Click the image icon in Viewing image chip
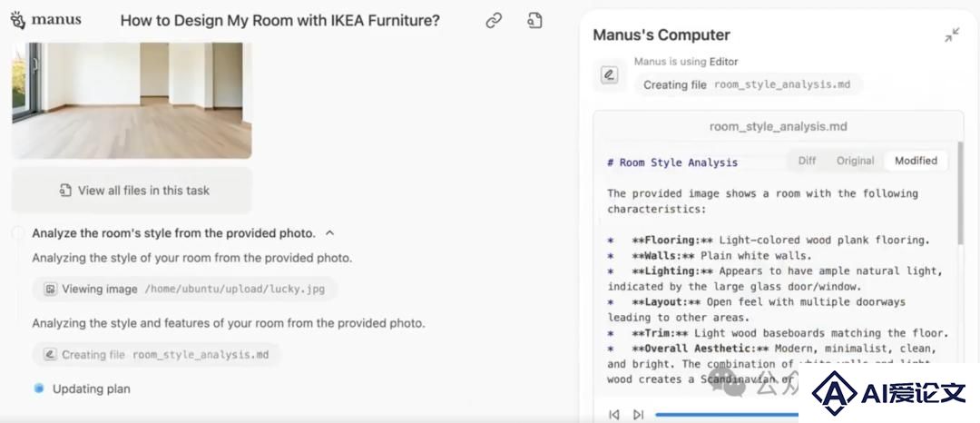Viewport: 980px width, 423px height. [51, 290]
